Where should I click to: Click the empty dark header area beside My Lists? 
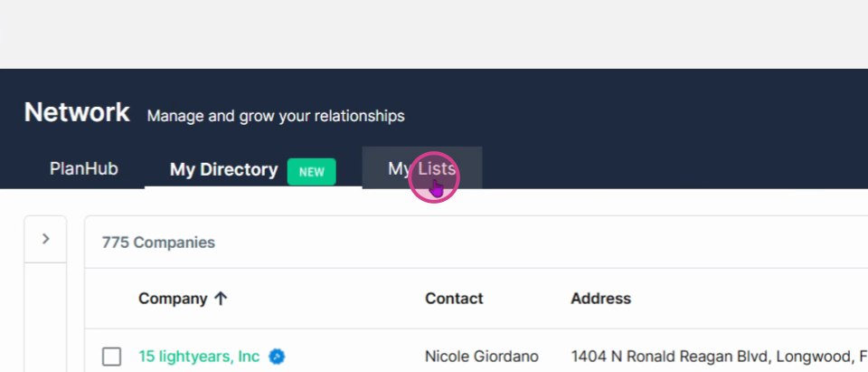click(665, 167)
